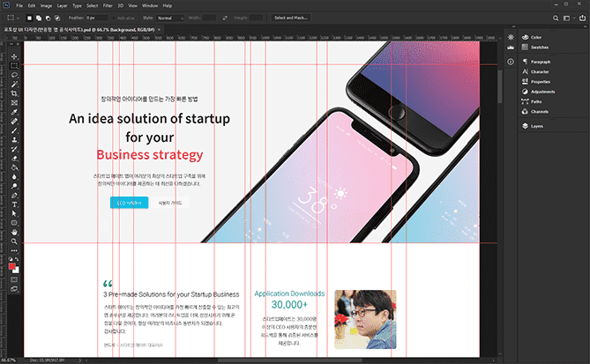Screen dimensions: 590x364
Task: Change the screen mode
Action: point(14,289)
